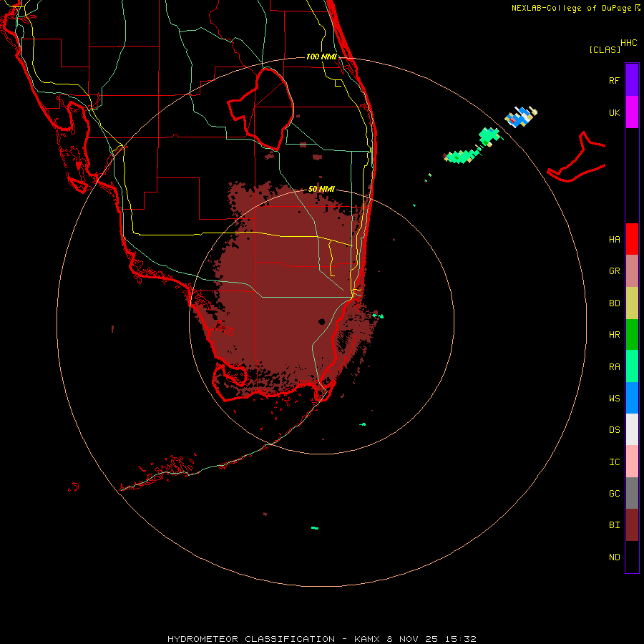Click the ND black legend swatch
The height and width of the screenshot is (644, 644).
coord(632,557)
